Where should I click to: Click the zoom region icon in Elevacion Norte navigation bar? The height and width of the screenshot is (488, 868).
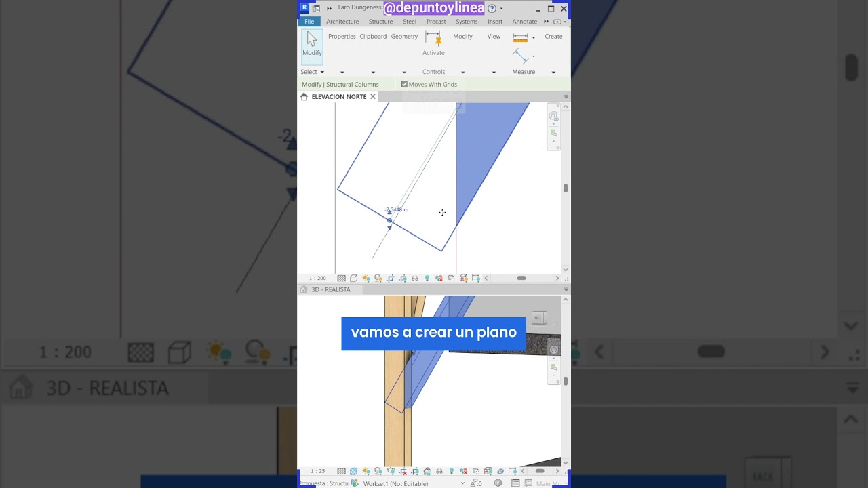point(553,134)
